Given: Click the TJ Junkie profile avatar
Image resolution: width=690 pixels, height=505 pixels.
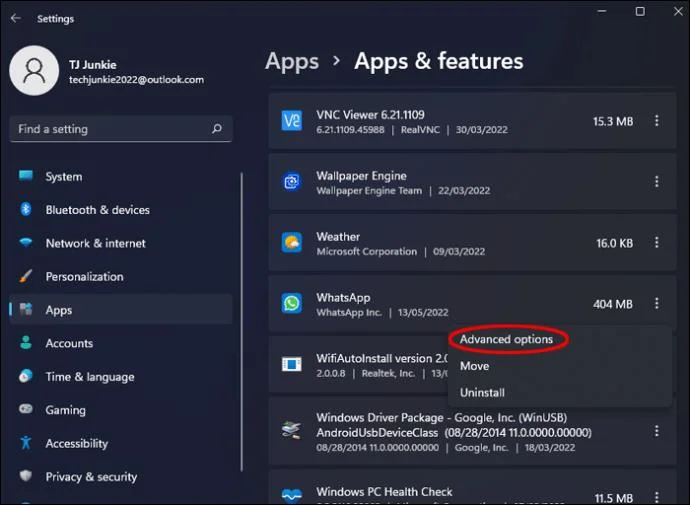Looking at the screenshot, I should tap(34, 70).
